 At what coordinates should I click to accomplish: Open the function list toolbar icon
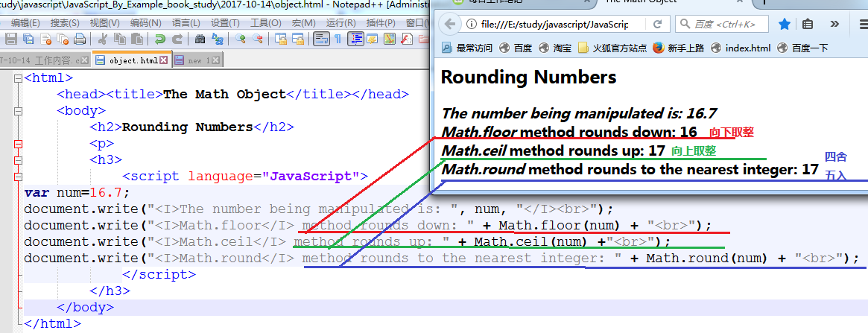click(406, 39)
